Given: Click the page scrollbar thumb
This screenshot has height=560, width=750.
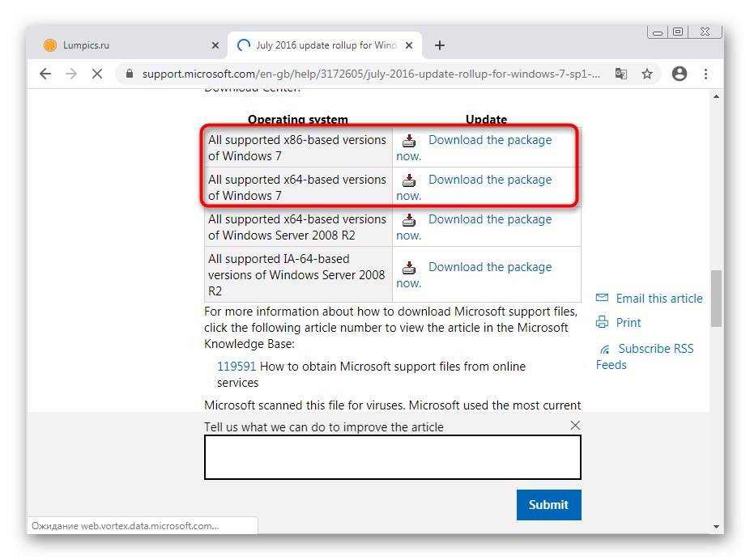Looking at the screenshot, I should [x=716, y=299].
